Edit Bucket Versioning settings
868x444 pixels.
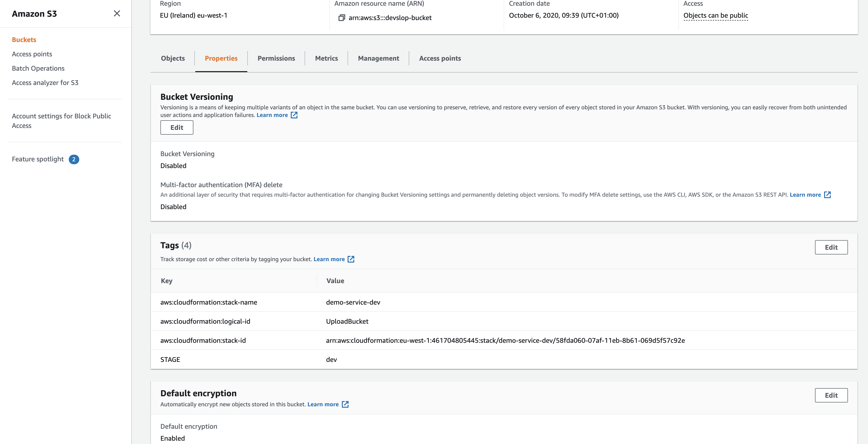pos(177,127)
